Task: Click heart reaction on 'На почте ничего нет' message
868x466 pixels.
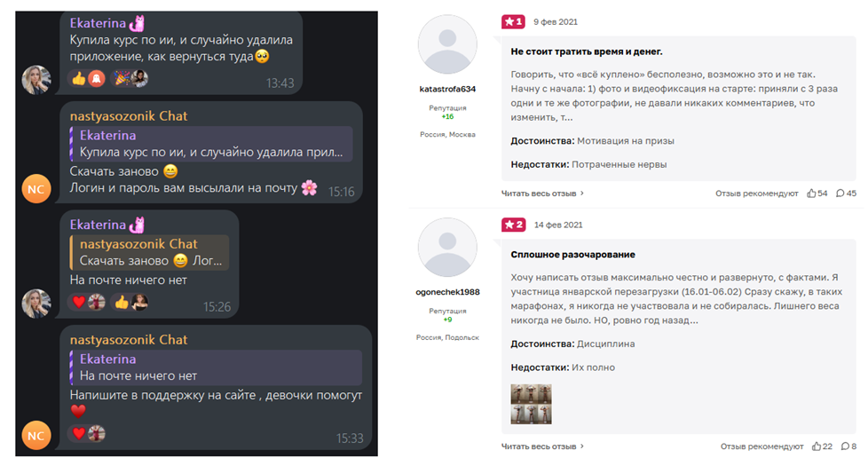Action: [x=79, y=302]
